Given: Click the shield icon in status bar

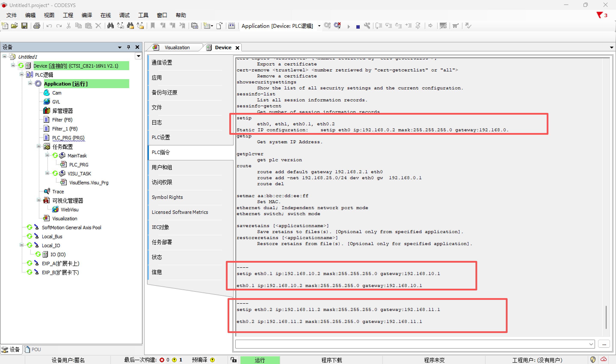Looking at the screenshot, I should pyautogui.click(x=593, y=360).
